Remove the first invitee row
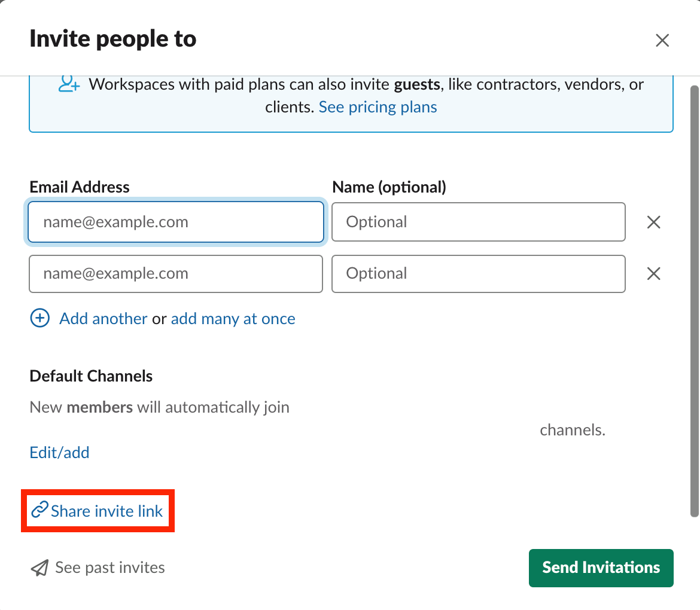The height and width of the screenshot is (610, 700). [x=654, y=222]
